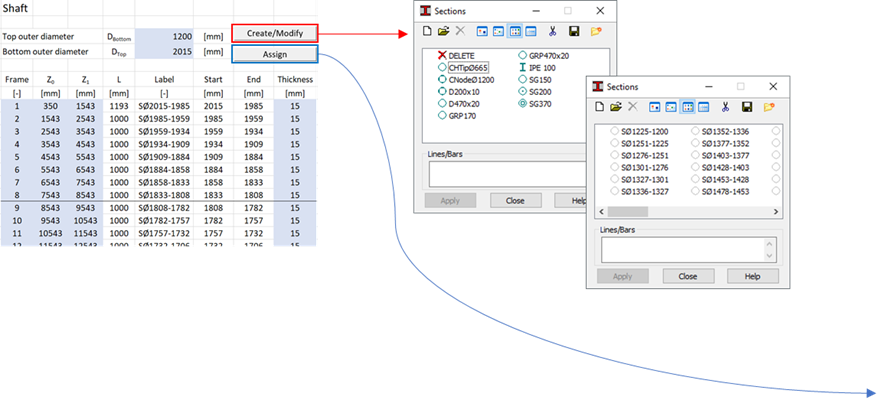Switch SØ-list Sections window to small icons view
The image size is (886, 403).
pyautogui.click(x=671, y=106)
